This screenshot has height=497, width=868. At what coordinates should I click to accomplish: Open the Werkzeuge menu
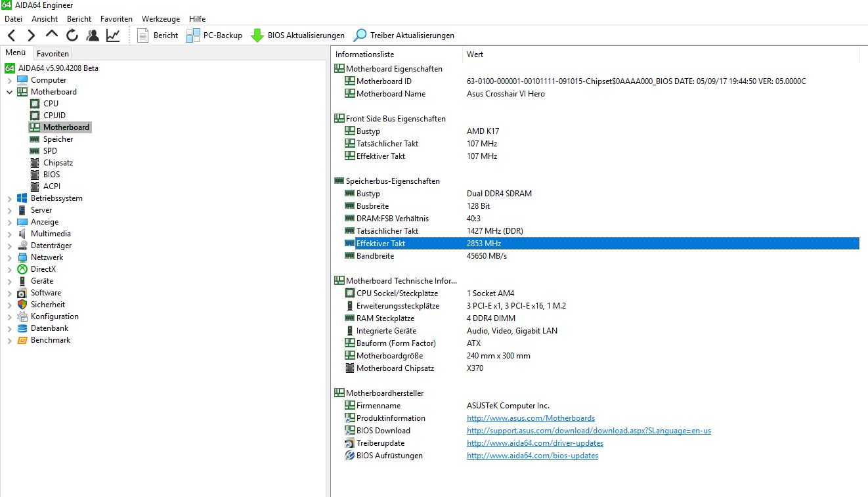point(161,19)
